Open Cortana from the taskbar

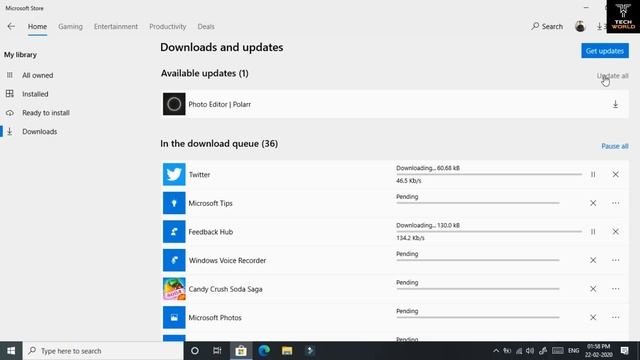pos(195,351)
